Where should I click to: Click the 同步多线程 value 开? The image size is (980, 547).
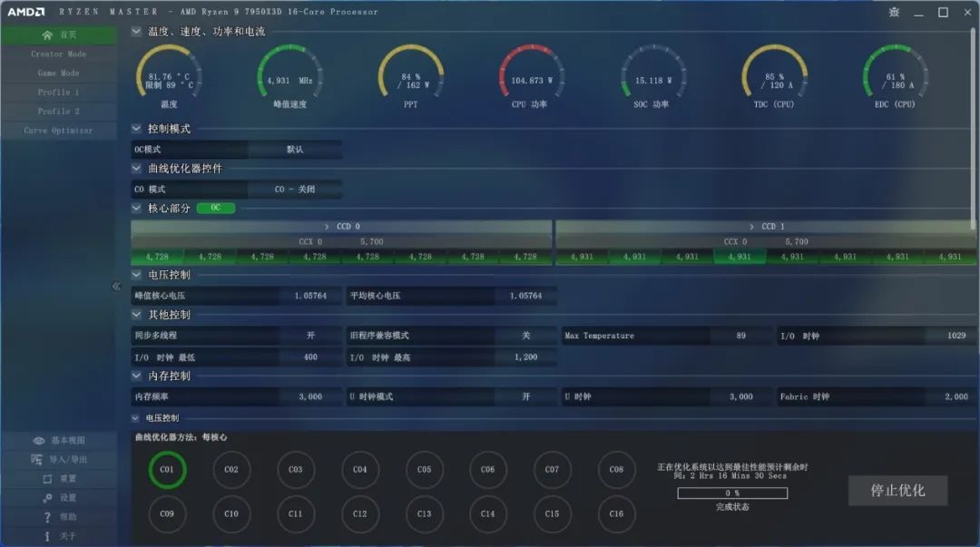click(310, 336)
